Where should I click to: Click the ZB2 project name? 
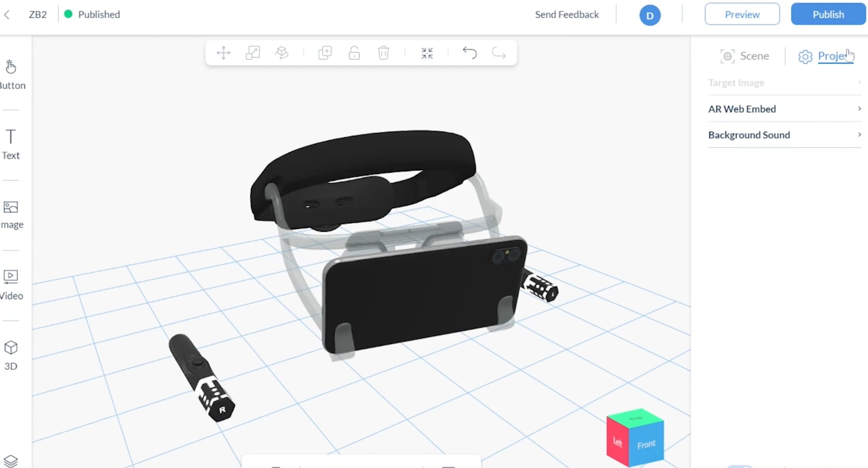[x=38, y=14]
